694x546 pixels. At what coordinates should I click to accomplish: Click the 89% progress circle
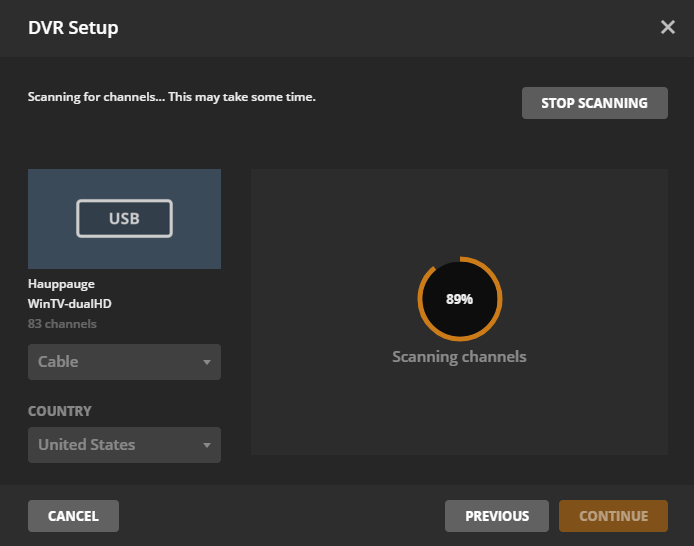click(459, 298)
